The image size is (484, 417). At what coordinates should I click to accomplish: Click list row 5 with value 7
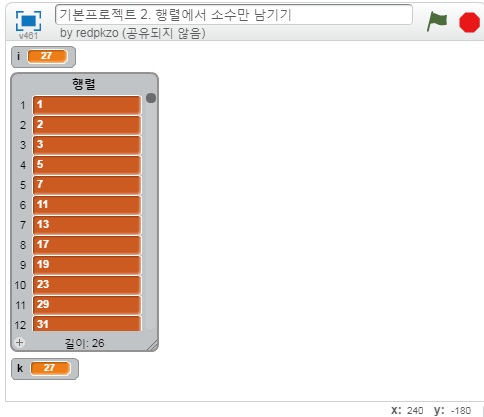point(87,185)
